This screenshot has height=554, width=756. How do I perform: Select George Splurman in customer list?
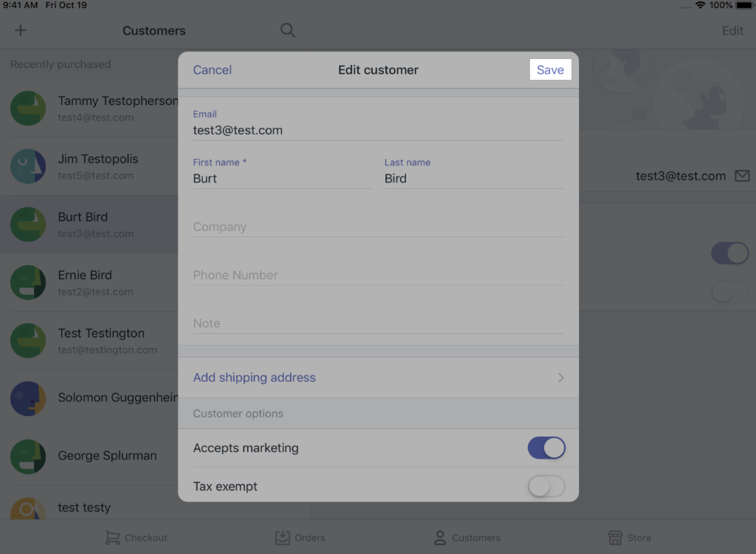point(107,456)
